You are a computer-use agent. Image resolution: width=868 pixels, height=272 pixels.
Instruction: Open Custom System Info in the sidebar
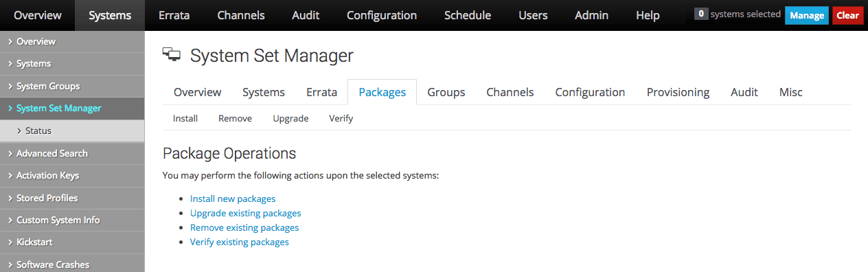click(72, 220)
